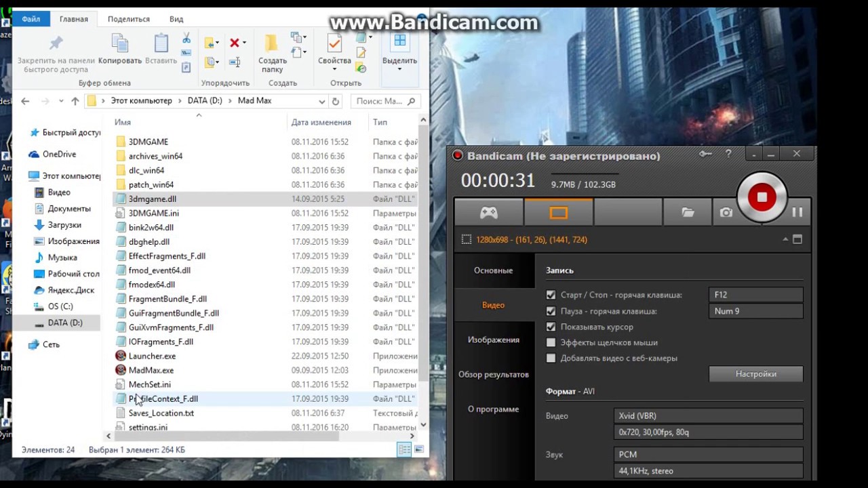Click the F12 hotkey field
This screenshot has height=488, width=868.
(756, 295)
